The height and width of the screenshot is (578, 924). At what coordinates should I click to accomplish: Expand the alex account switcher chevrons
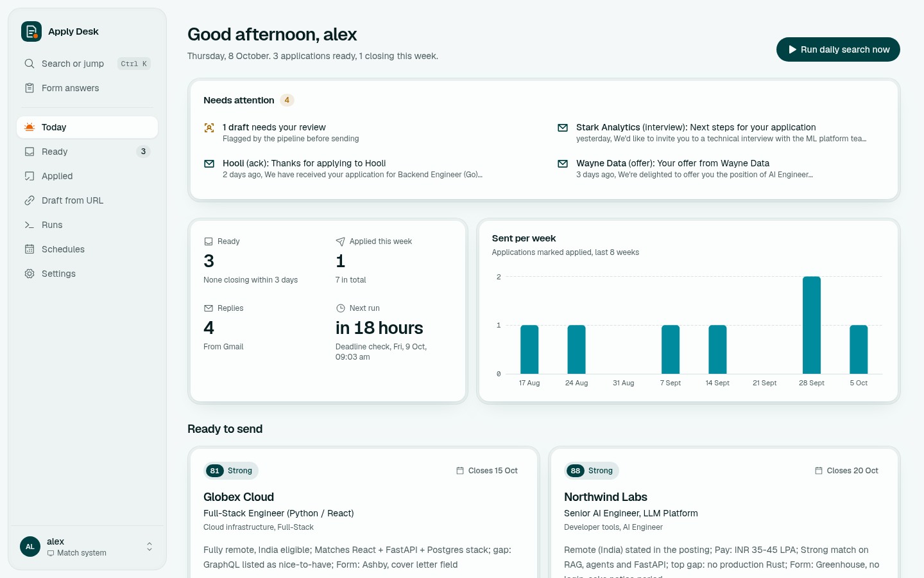tap(150, 547)
